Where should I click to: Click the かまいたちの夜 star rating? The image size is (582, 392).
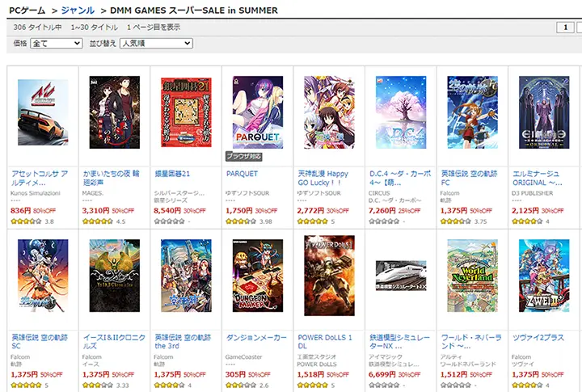[x=98, y=221]
